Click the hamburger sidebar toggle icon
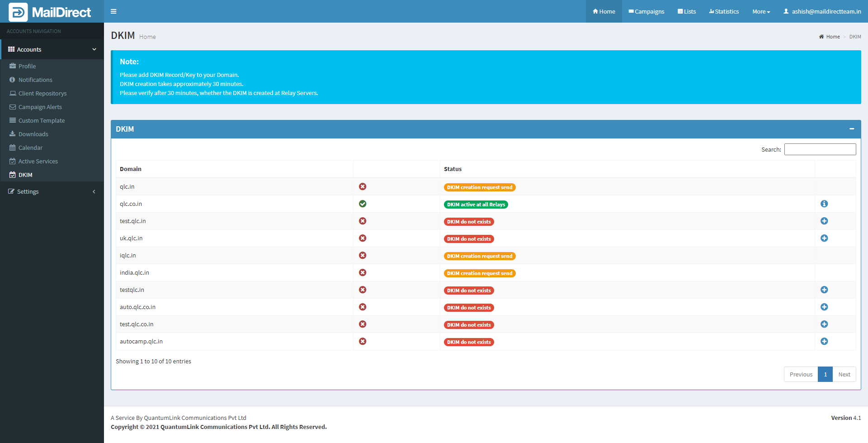This screenshot has height=443, width=868. (x=113, y=11)
